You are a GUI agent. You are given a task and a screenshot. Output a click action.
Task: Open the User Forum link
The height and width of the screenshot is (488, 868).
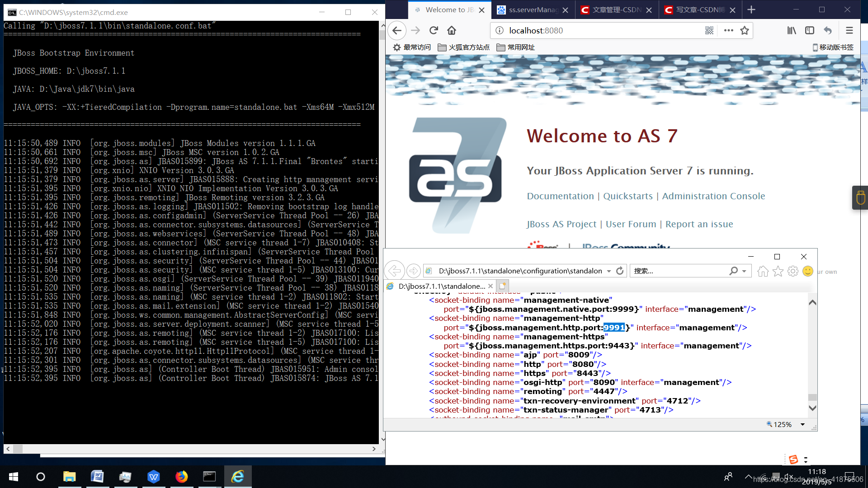pyautogui.click(x=631, y=224)
